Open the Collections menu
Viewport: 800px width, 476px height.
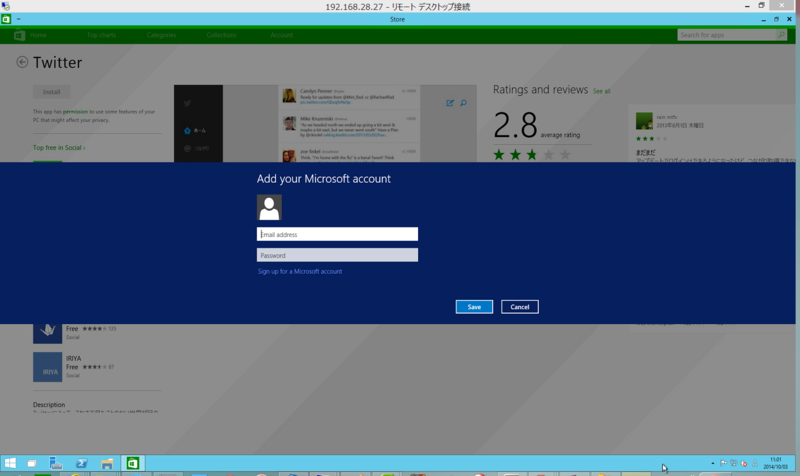221,35
